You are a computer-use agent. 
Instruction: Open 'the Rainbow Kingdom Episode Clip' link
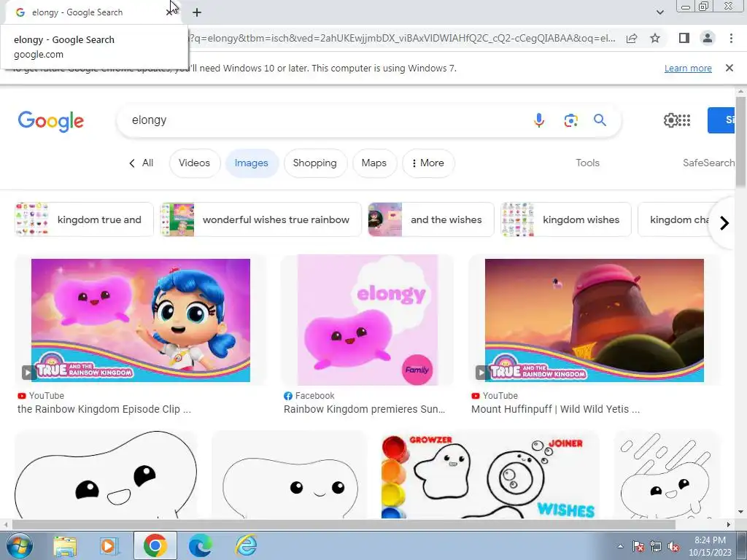coord(104,409)
